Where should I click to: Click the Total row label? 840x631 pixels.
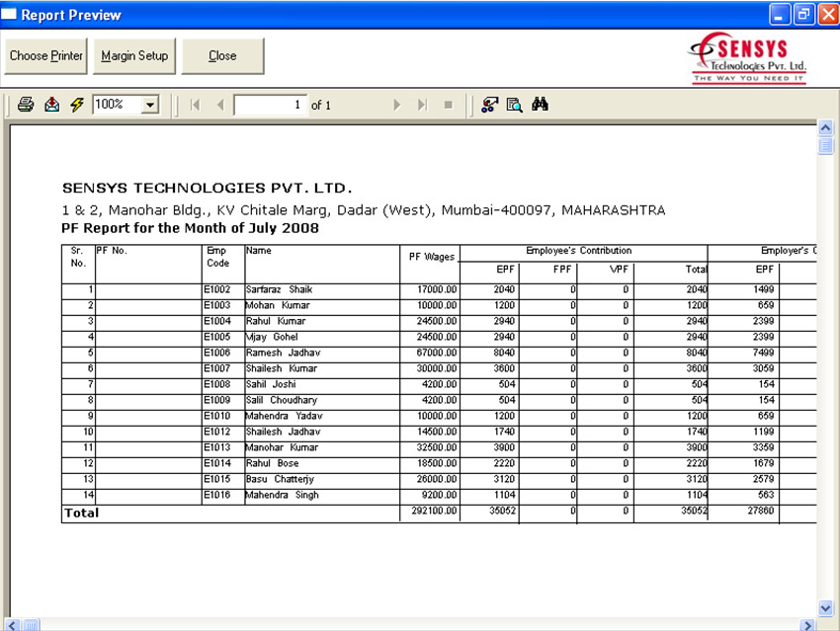[x=81, y=513]
